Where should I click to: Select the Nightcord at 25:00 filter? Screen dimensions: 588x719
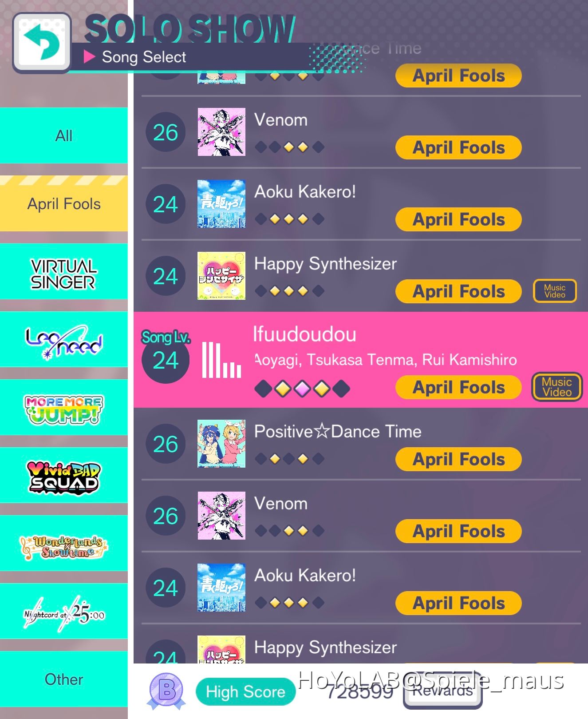pyautogui.click(x=64, y=612)
